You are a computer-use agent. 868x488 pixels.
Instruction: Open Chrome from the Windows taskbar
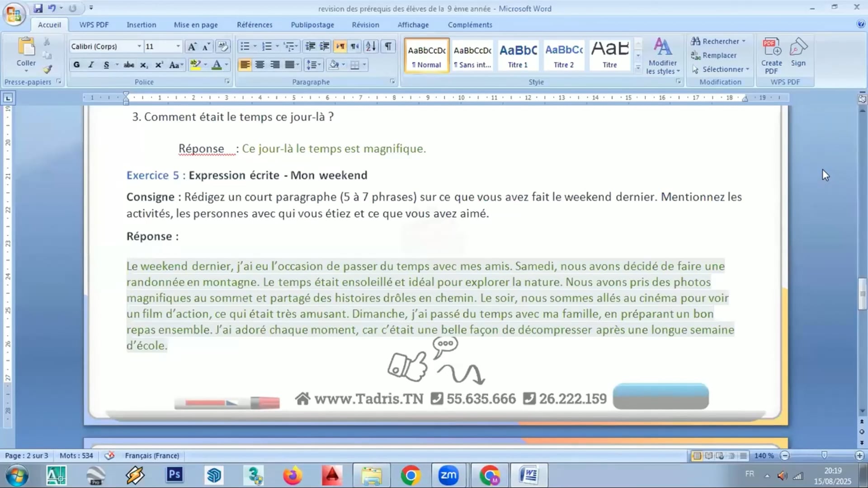(410, 475)
